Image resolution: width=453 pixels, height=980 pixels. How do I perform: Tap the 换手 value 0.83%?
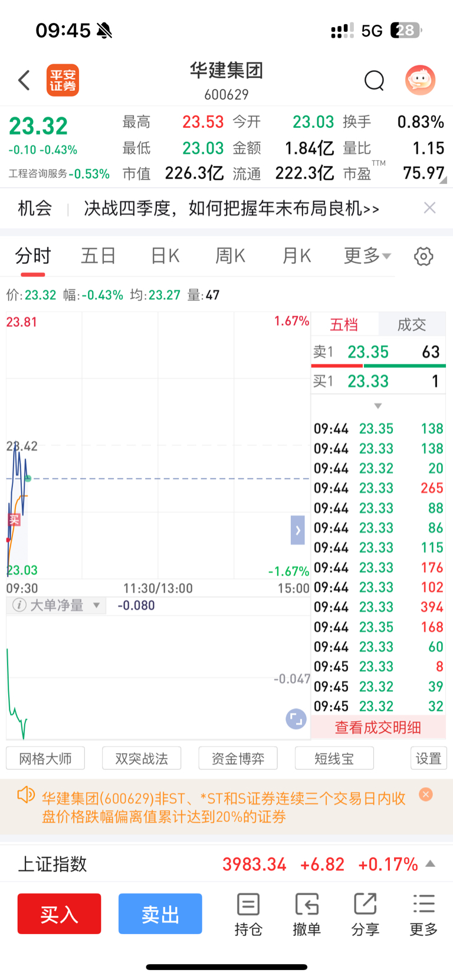point(421,121)
